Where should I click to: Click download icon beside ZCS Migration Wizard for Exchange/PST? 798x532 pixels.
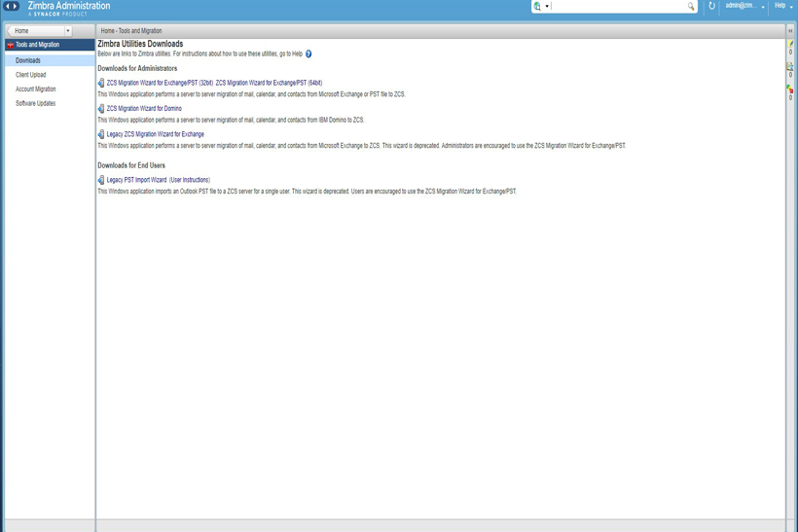click(101, 83)
